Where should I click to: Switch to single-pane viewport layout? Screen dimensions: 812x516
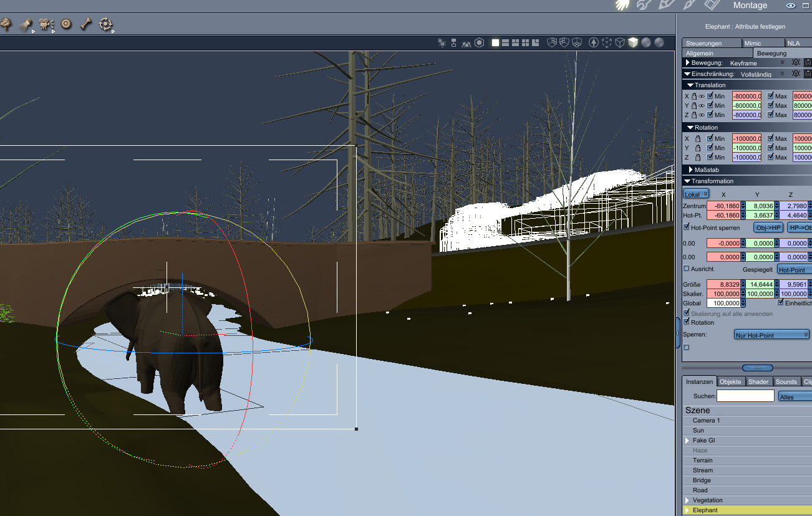496,42
